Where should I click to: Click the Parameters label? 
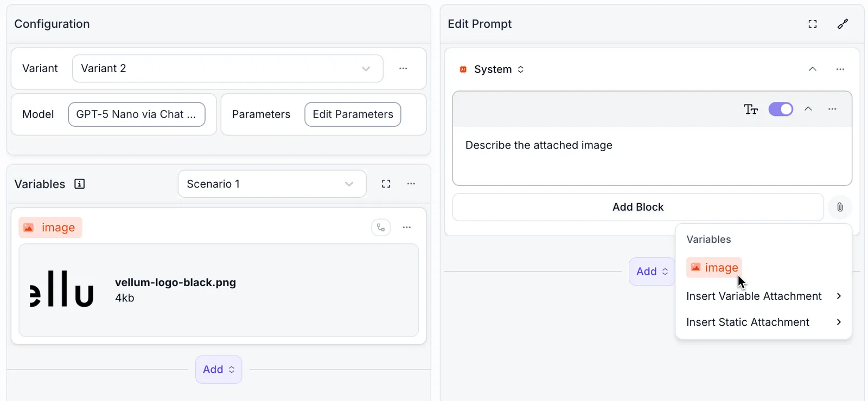click(261, 114)
